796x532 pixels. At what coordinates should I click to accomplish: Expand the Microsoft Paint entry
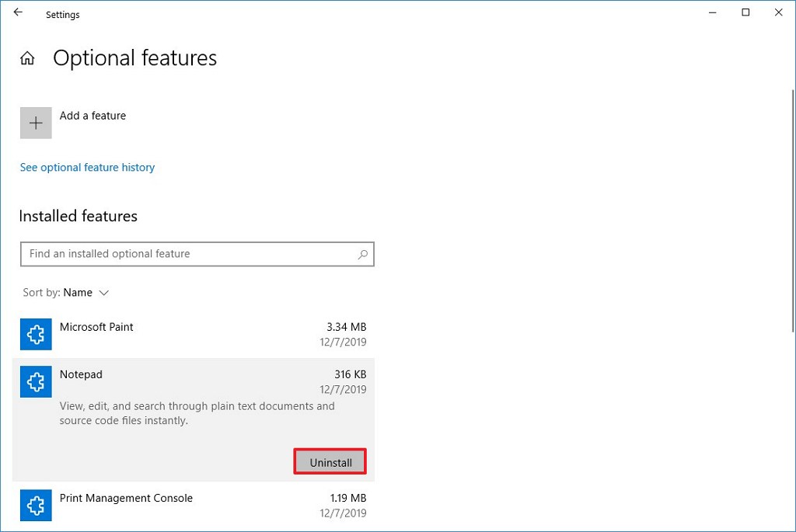click(x=96, y=327)
